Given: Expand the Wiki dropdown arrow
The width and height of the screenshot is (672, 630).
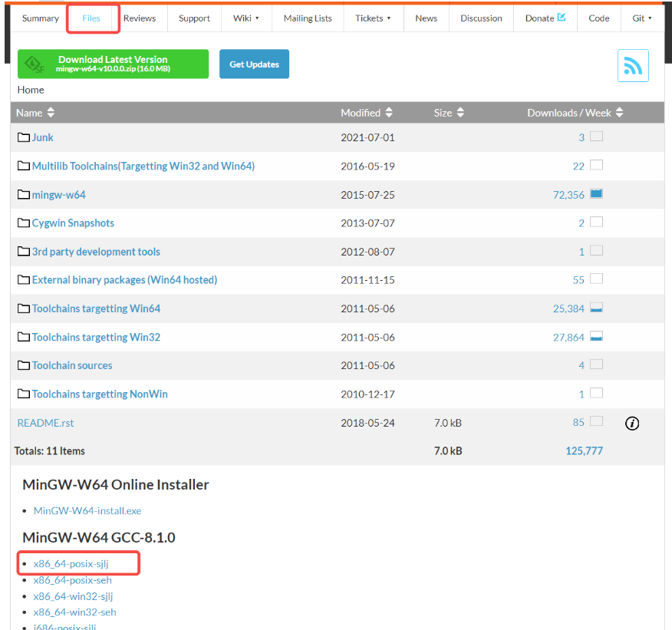Looking at the screenshot, I should tap(257, 18).
